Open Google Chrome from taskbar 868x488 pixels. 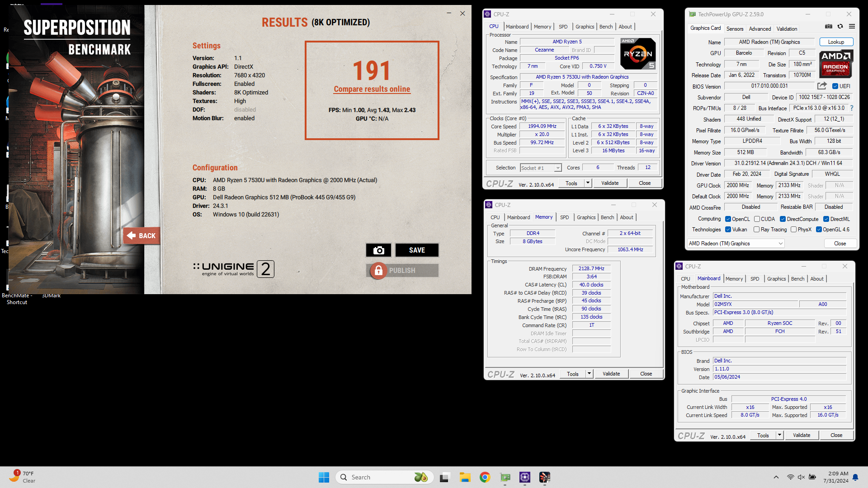pyautogui.click(x=485, y=477)
